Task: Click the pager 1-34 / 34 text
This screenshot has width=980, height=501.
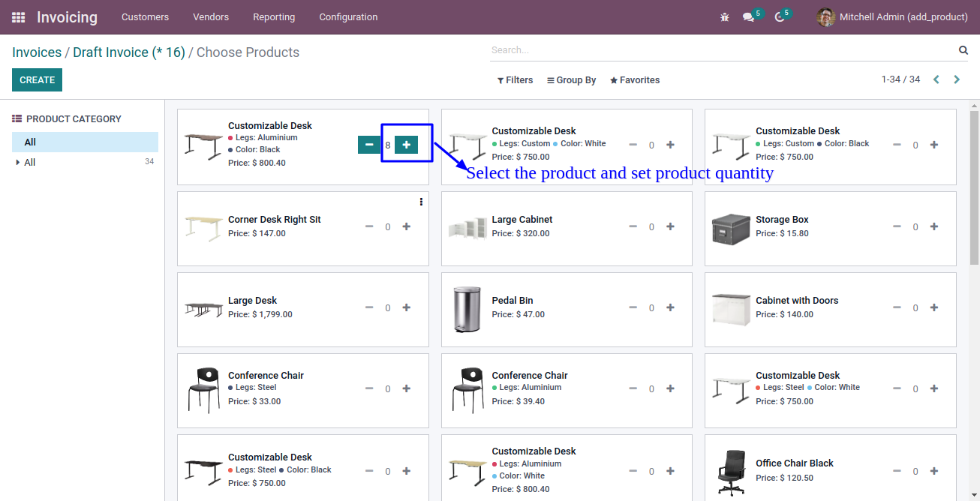Action: click(900, 79)
